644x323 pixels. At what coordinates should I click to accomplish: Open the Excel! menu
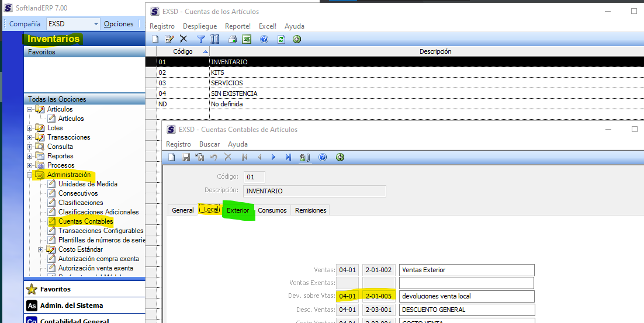point(268,26)
